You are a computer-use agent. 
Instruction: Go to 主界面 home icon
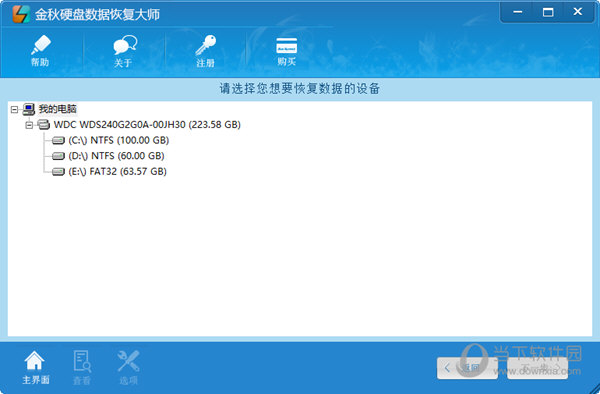35,368
